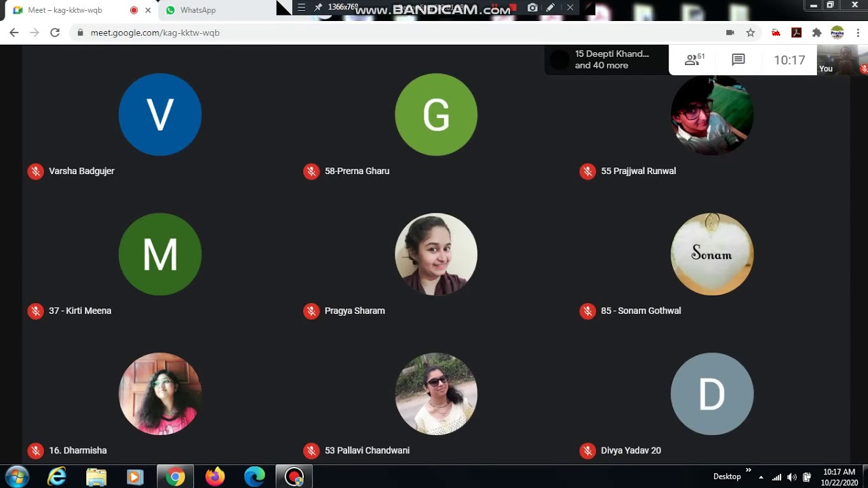Click the muted mic icon beside Varsha Badgujer

(35, 171)
